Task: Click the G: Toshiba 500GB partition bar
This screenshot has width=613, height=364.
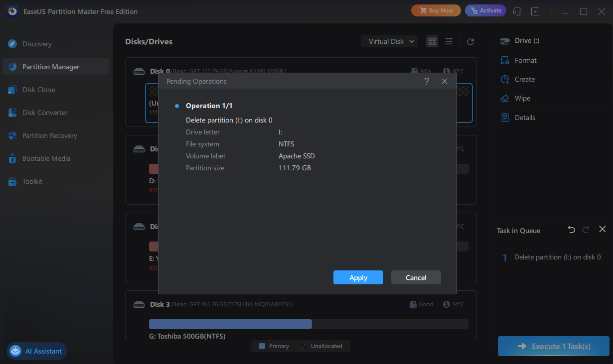Action: (x=308, y=324)
